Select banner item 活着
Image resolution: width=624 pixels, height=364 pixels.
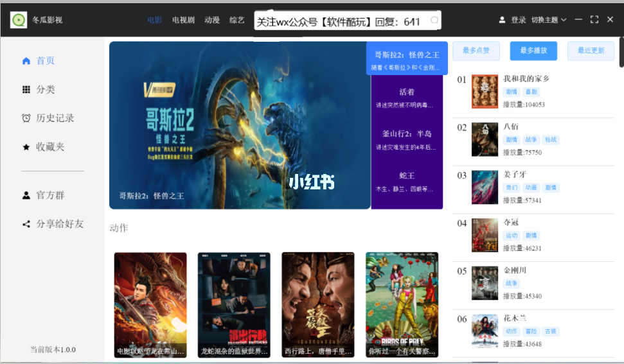[407, 98]
